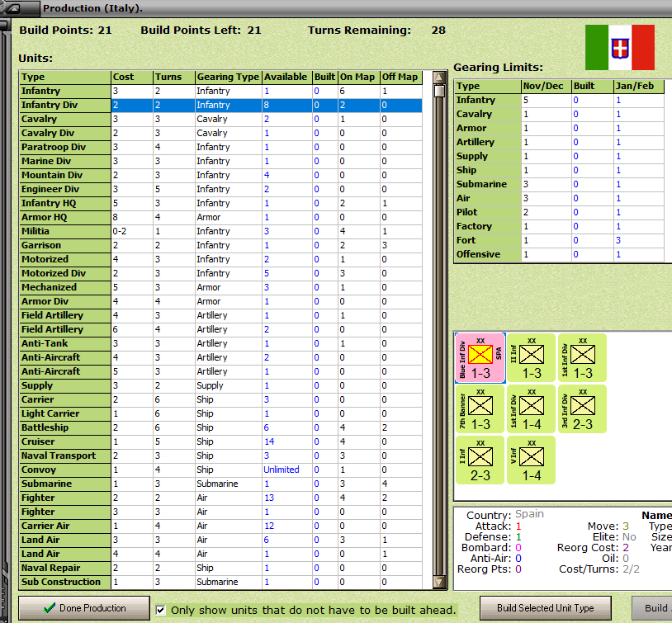Click Build Selected Unit Type button

[x=546, y=608]
